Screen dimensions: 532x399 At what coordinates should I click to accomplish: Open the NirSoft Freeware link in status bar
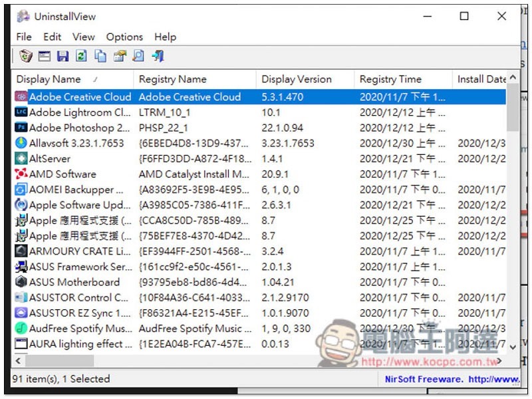[x=452, y=379]
